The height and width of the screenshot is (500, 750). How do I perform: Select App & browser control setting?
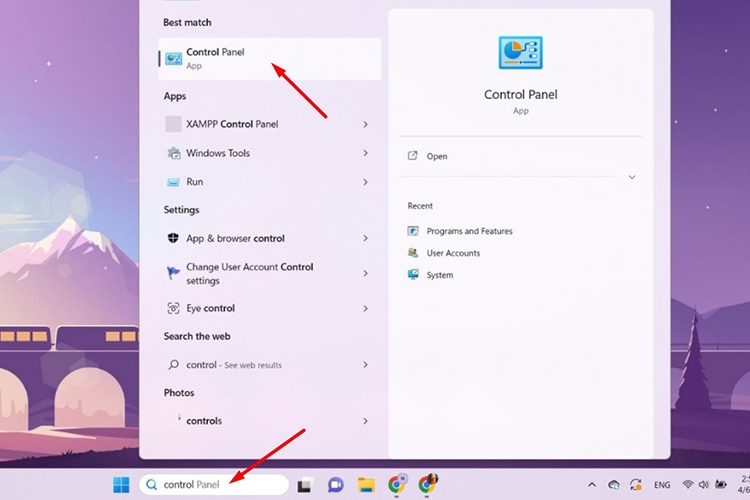235,239
